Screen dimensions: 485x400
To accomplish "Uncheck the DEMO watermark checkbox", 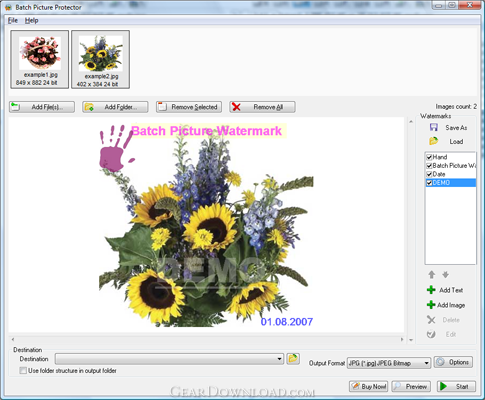I will click(x=429, y=183).
